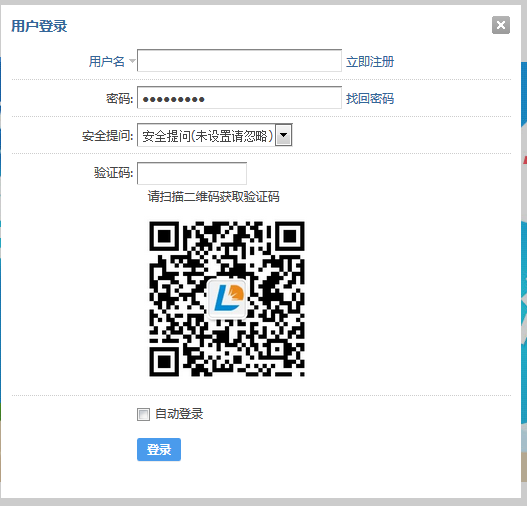The width and height of the screenshot is (527, 507).
Task: Focus the 密码 password field
Action: click(x=239, y=98)
